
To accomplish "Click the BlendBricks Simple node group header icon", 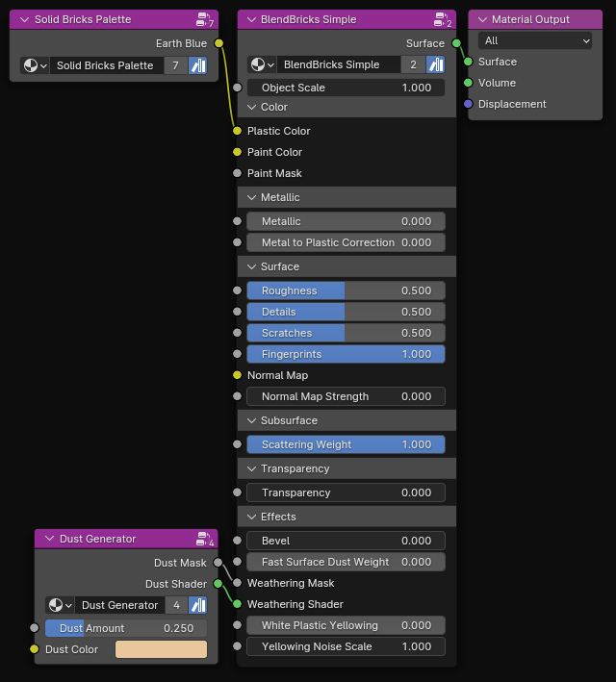I will (443, 19).
